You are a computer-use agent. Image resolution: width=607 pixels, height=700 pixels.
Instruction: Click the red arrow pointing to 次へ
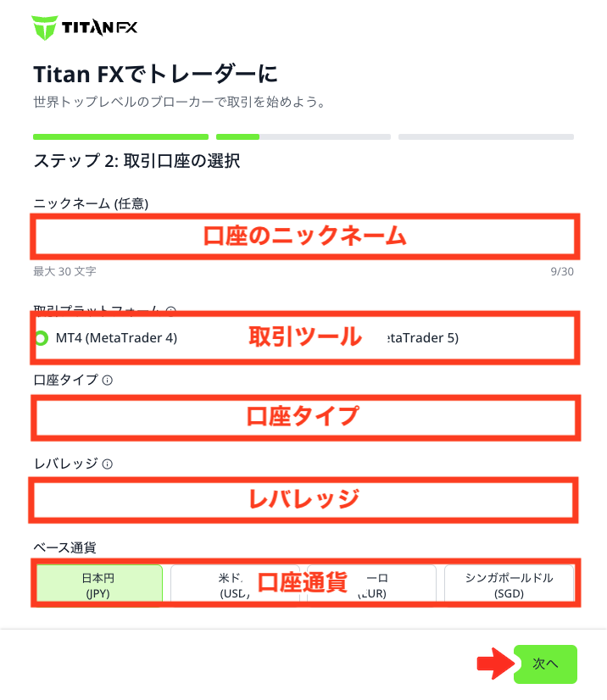pos(496,664)
